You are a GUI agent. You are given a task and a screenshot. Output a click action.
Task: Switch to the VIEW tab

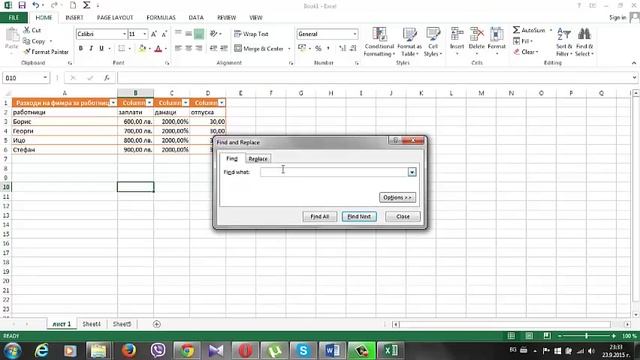(x=256, y=18)
